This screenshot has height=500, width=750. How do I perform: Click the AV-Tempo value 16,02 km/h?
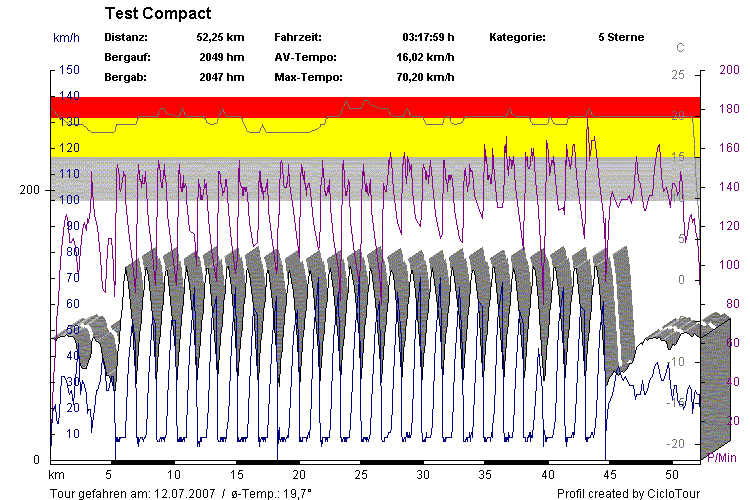[425, 57]
